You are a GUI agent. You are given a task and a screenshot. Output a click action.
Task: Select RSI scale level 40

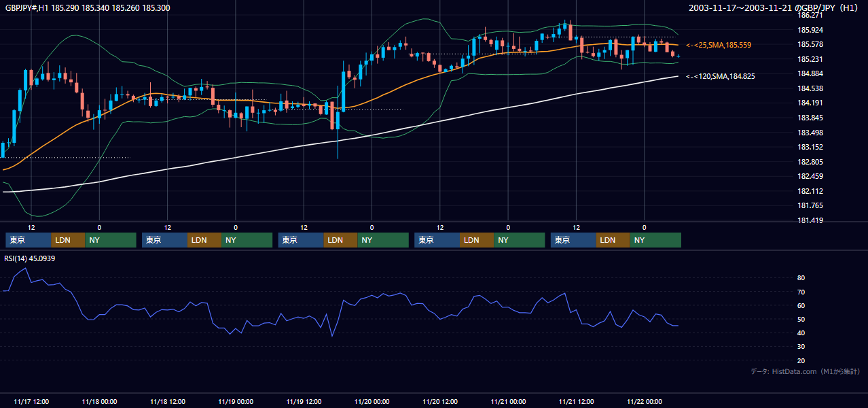(x=801, y=333)
